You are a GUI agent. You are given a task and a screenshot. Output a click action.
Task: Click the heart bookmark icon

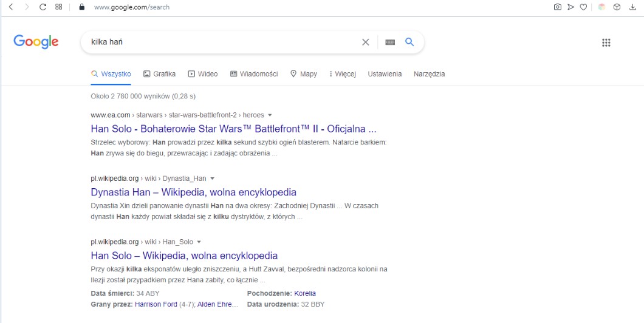click(583, 7)
